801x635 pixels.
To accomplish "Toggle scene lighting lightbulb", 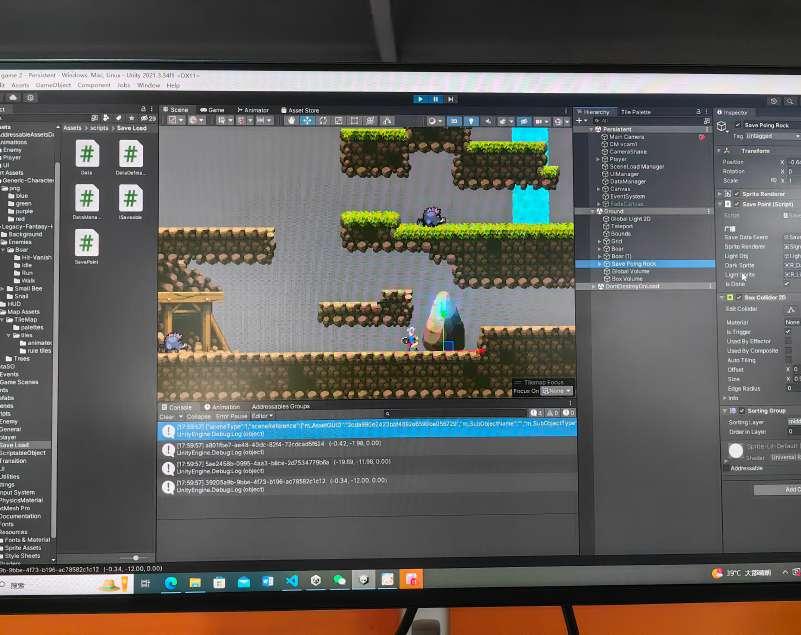I will point(471,121).
